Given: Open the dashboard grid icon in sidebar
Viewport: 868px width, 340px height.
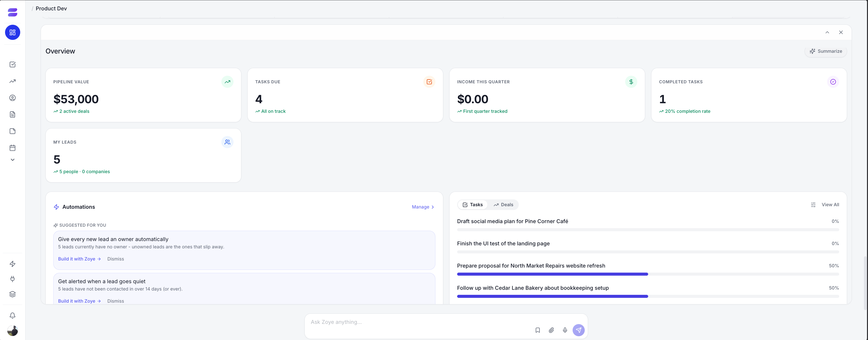Looking at the screenshot, I should point(12,32).
